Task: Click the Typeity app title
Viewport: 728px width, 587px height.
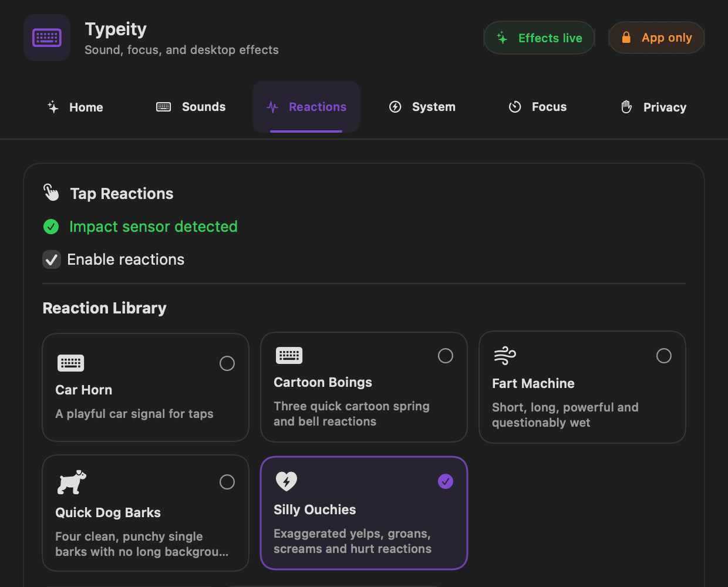Action: click(116, 29)
